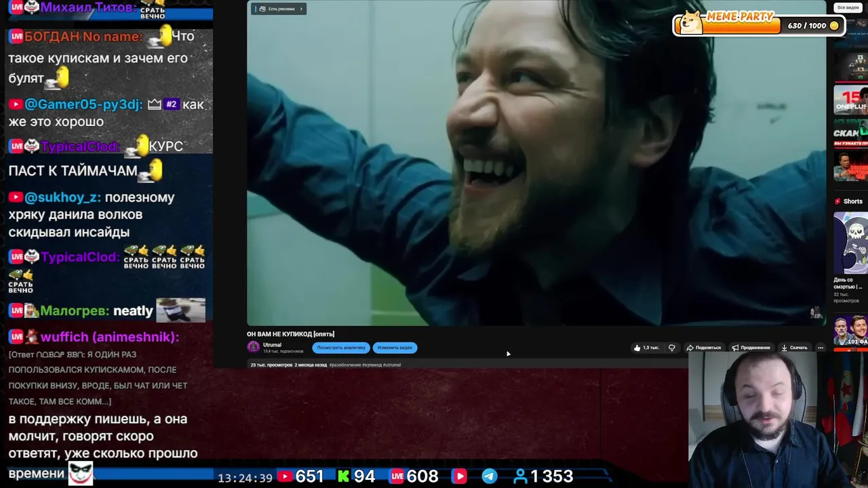The image size is (868, 488).
Task: Click the Meme Party Doge icon
Action: point(692,22)
